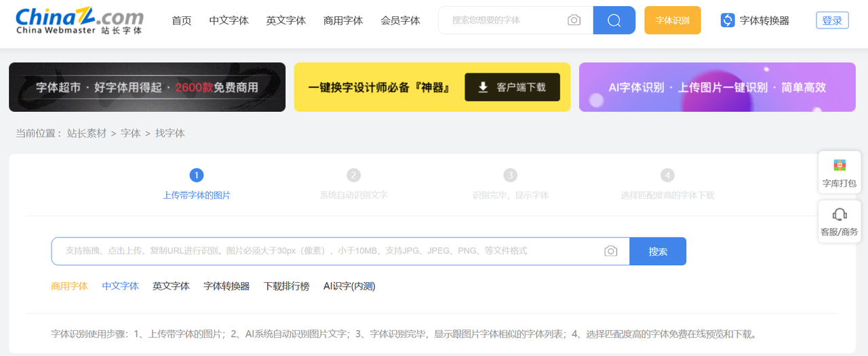Click camera icon in image upload field
This screenshot has height=356, width=868.
pos(611,251)
